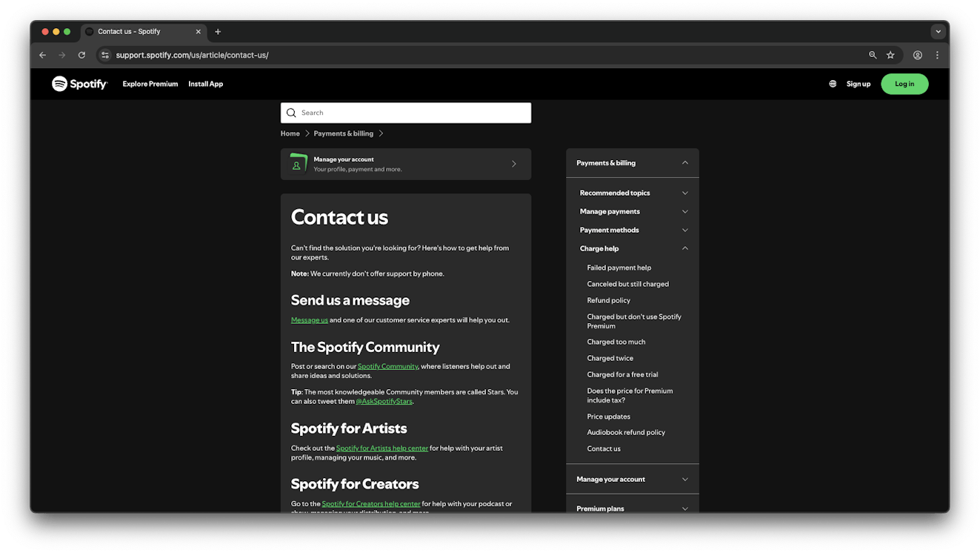980x553 pixels.
Task: Open the @AskSpotifyStars link
Action: [x=384, y=401]
